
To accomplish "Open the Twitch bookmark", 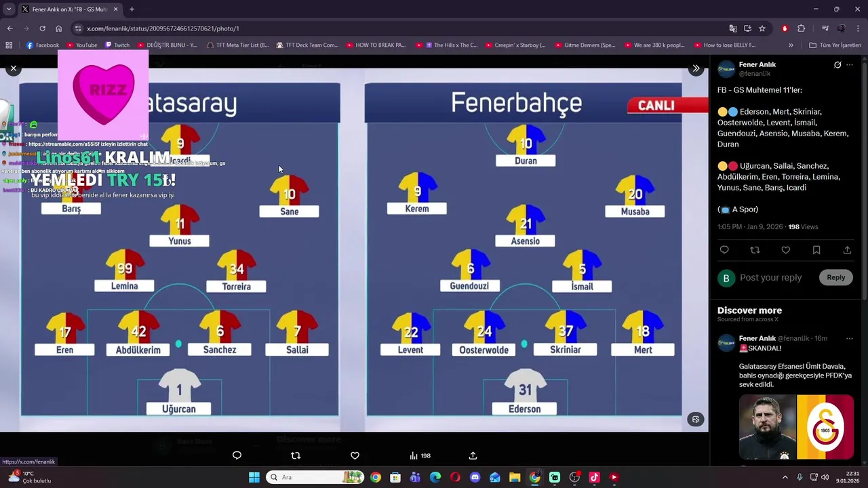I will (x=117, y=45).
